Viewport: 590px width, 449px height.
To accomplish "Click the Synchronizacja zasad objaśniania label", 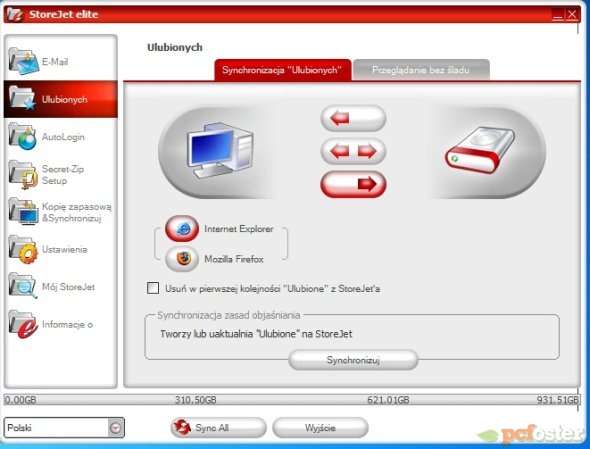I will coord(229,315).
